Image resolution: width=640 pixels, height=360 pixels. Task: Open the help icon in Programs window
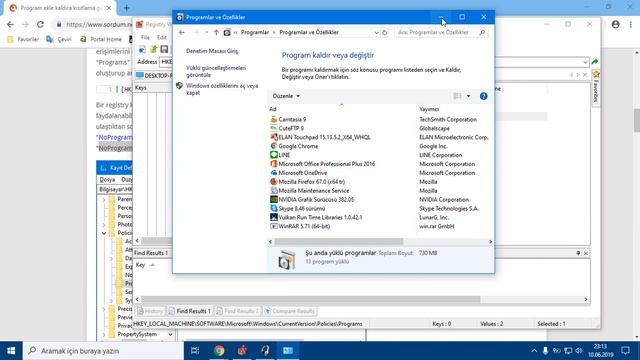coord(483,96)
